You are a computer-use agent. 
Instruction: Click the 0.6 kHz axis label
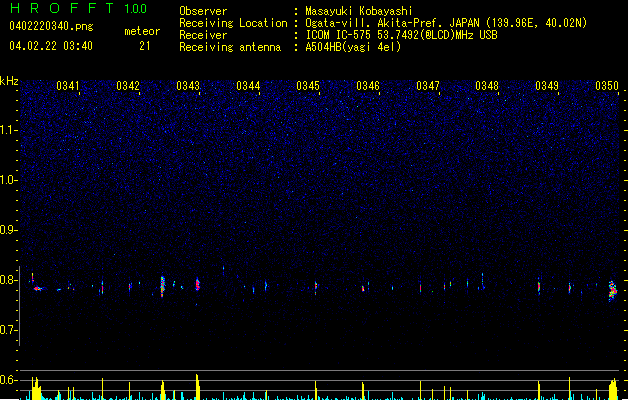pyautogui.click(x=9, y=380)
